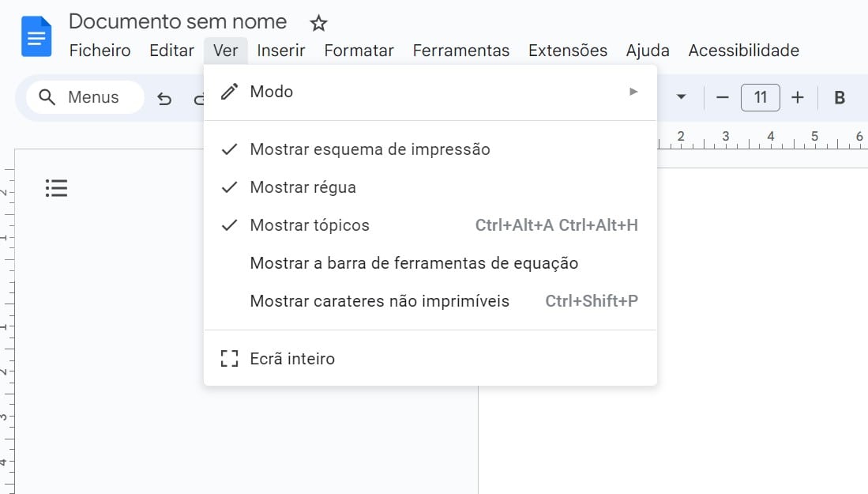868x494 pixels.
Task: Open the Ver menu
Action: click(x=225, y=51)
